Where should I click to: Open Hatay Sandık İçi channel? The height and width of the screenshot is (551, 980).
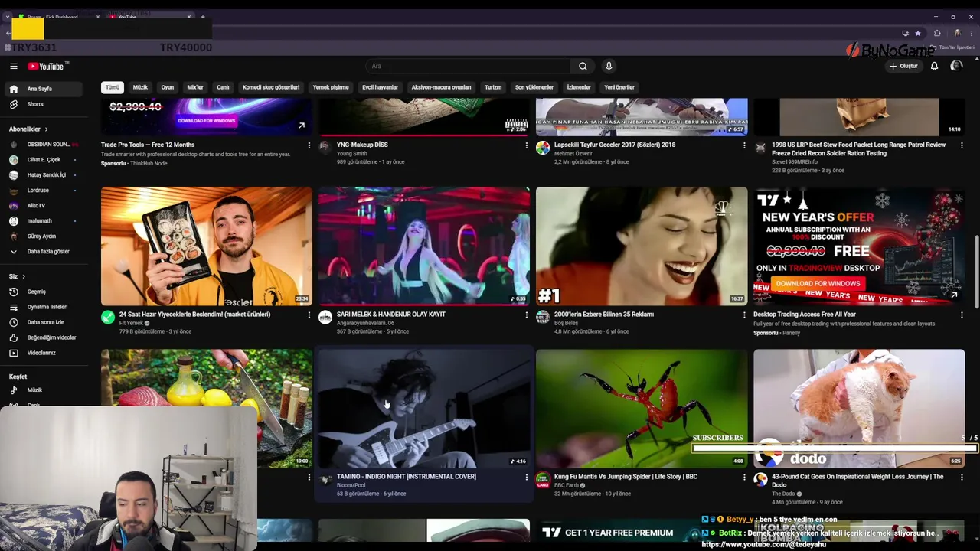pyautogui.click(x=42, y=175)
